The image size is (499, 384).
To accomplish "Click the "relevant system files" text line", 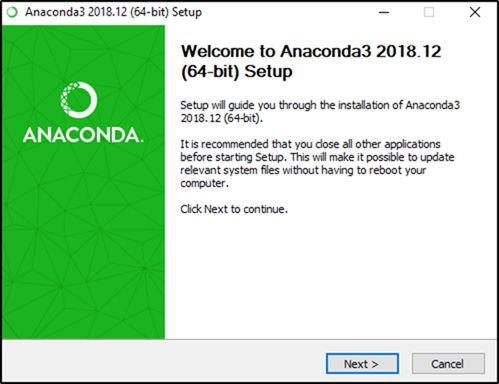I will 303,170.
